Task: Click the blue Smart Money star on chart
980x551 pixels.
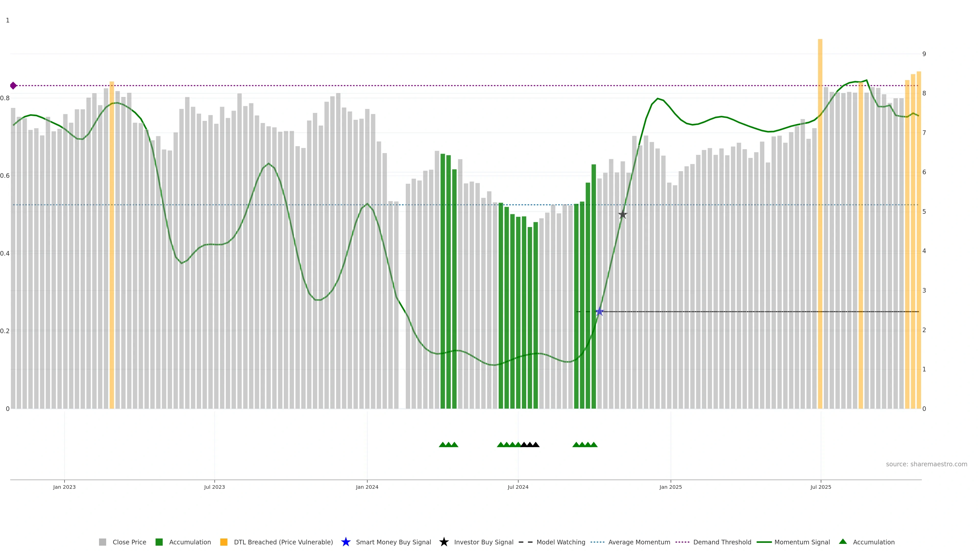Action: click(x=599, y=312)
